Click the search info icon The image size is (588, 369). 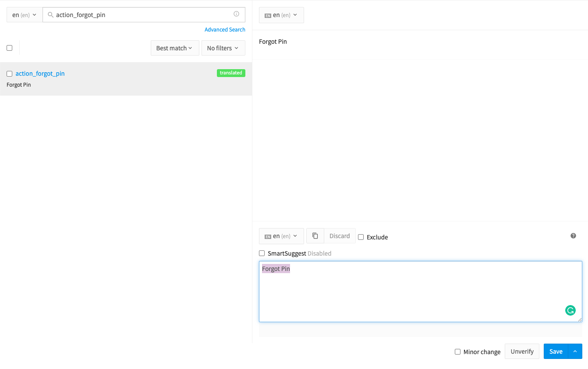pyautogui.click(x=236, y=14)
